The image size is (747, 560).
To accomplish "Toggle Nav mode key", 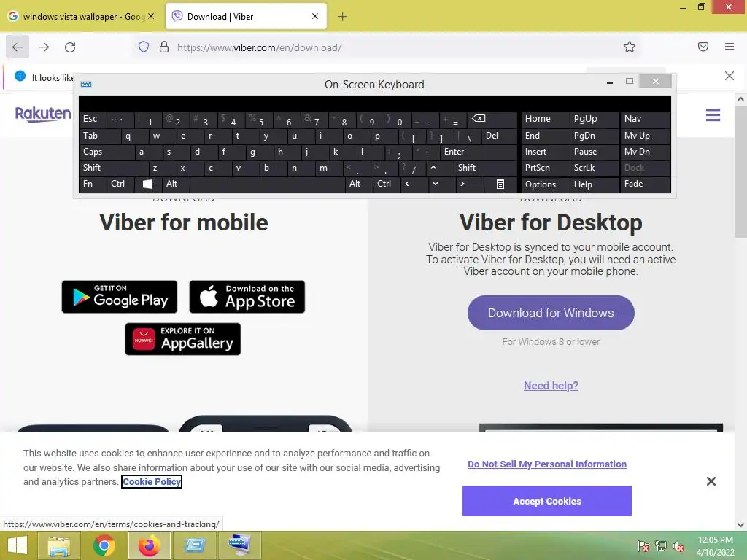I will pos(645,119).
